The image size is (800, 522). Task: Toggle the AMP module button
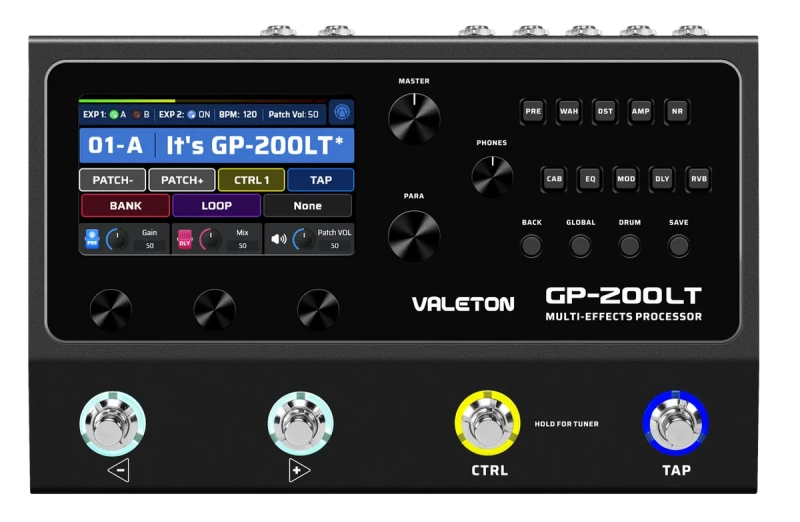641,111
